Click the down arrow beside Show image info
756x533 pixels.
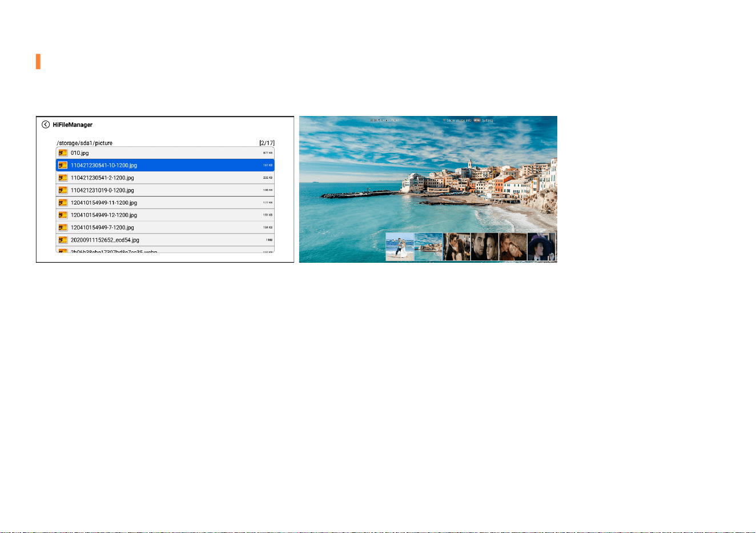tap(444, 121)
